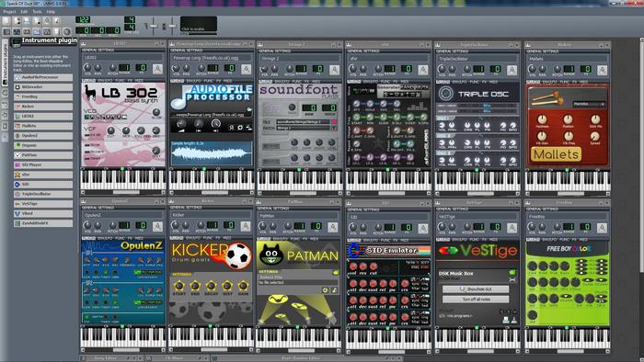Click the master volume slider

[154, 26]
